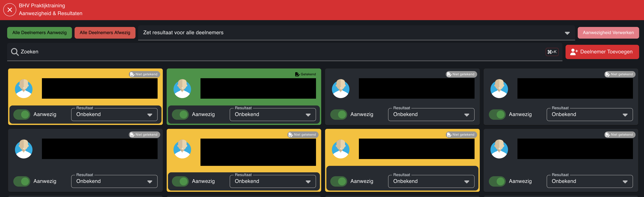Screen dimensions: 644x197
Task: Click the first yellow card's Niet getekend badge
Action: coord(144,74)
